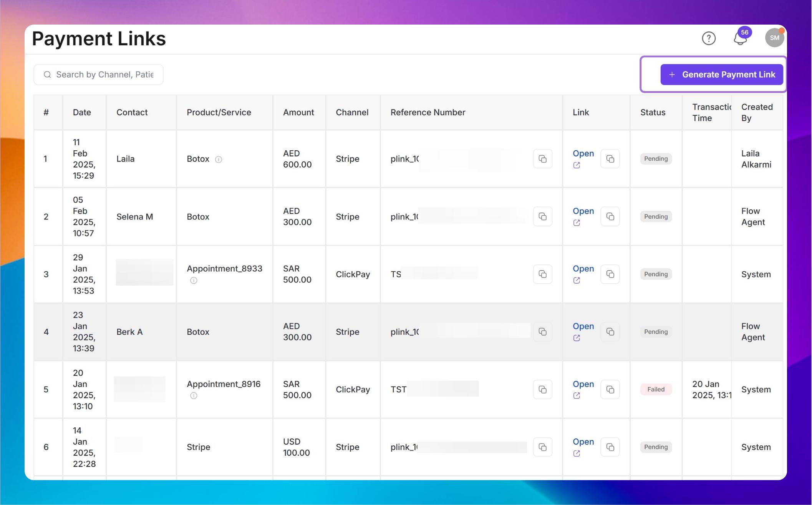Click info icon next to Botox in row 1
Viewport: 812px width, 505px height.
point(219,159)
